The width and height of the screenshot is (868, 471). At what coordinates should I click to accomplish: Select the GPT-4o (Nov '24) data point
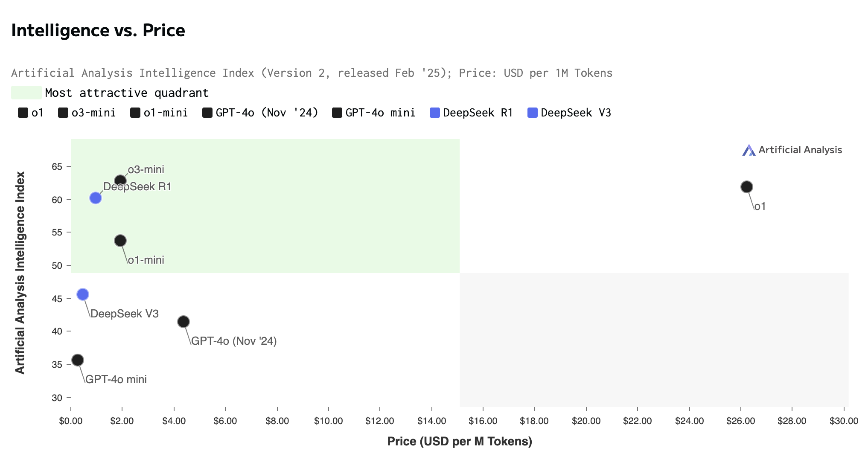184,322
